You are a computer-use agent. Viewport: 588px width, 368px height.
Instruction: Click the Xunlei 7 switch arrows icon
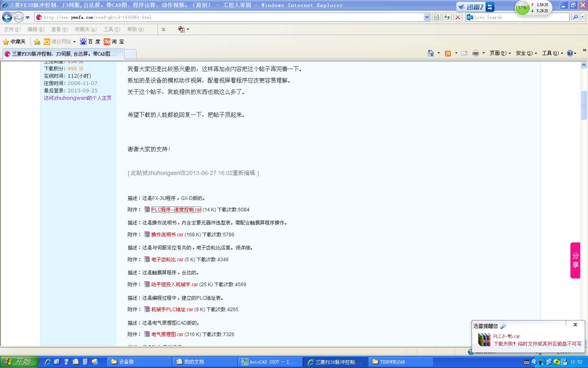click(x=490, y=7)
